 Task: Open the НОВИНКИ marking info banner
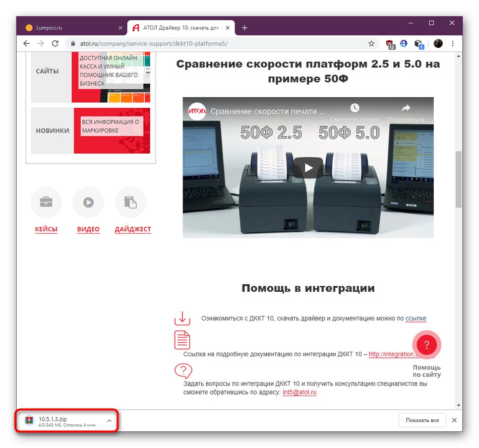[x=91, y=131]
